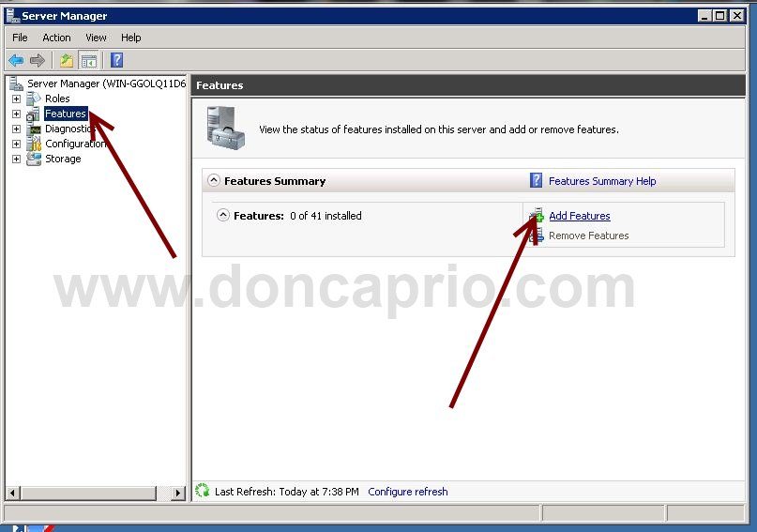The width and height of the screenshot is (757, 532).
Task: Click the tree pane scroll left arrow
Action: pyautogui.click(x=12, y=493)
